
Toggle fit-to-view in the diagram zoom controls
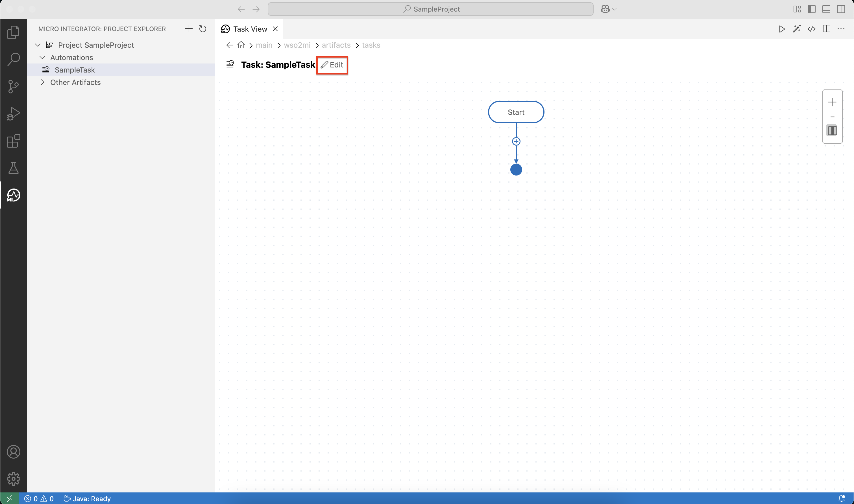pos(832,130)
